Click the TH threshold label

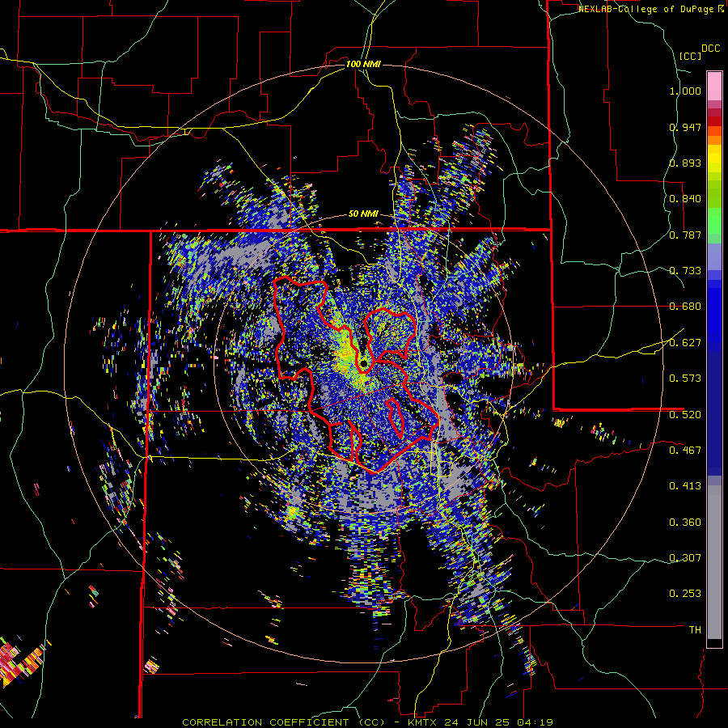click(695, 630)
